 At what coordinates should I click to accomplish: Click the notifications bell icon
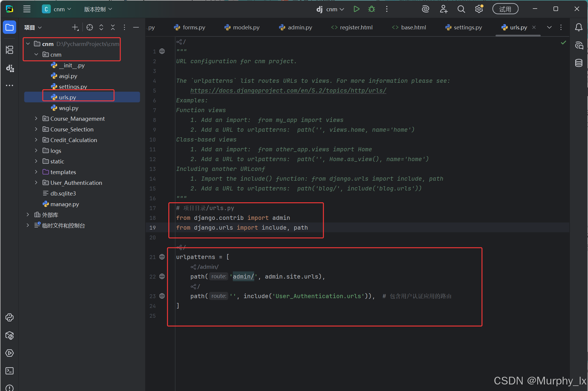[578, 27]
